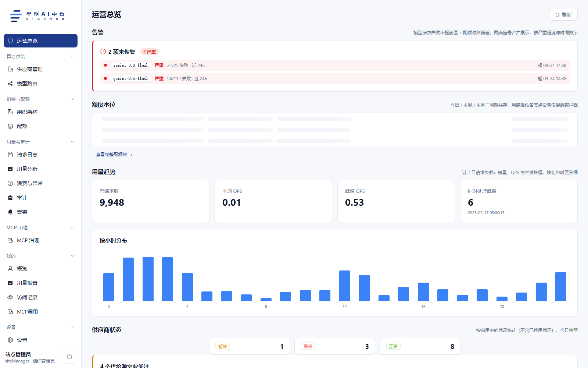The height and width of the screenshot is (368, 588).
Task: Click the 访问记录 eye icon
Action: pyautogui.click(x=10, y=297)
